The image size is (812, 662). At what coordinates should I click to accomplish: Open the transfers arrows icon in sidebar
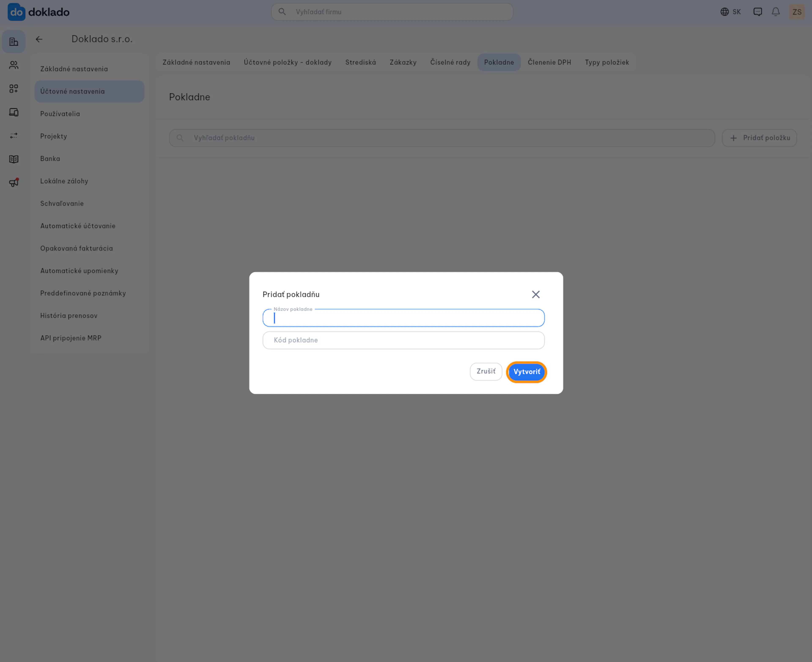pyautogui.click(x=14, y=136)
